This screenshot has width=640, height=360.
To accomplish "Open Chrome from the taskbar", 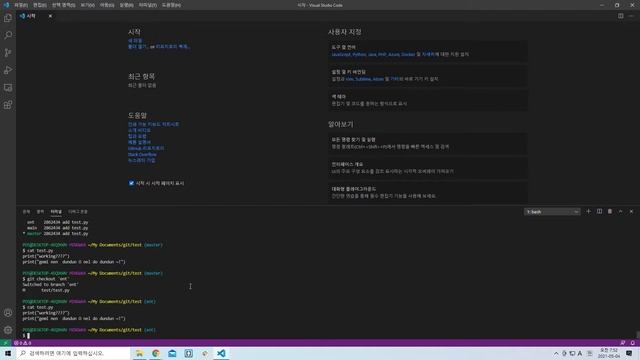I will [x=156, y=353].
